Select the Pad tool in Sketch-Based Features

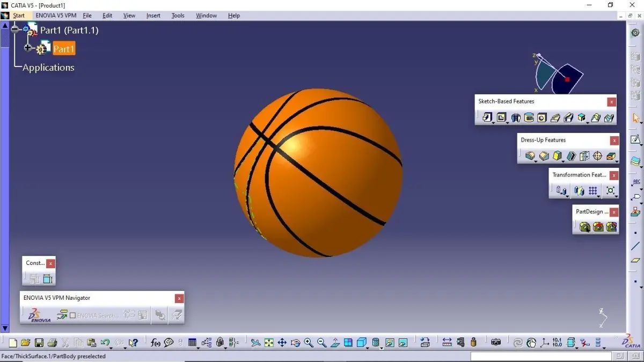(x=486, y=117)
